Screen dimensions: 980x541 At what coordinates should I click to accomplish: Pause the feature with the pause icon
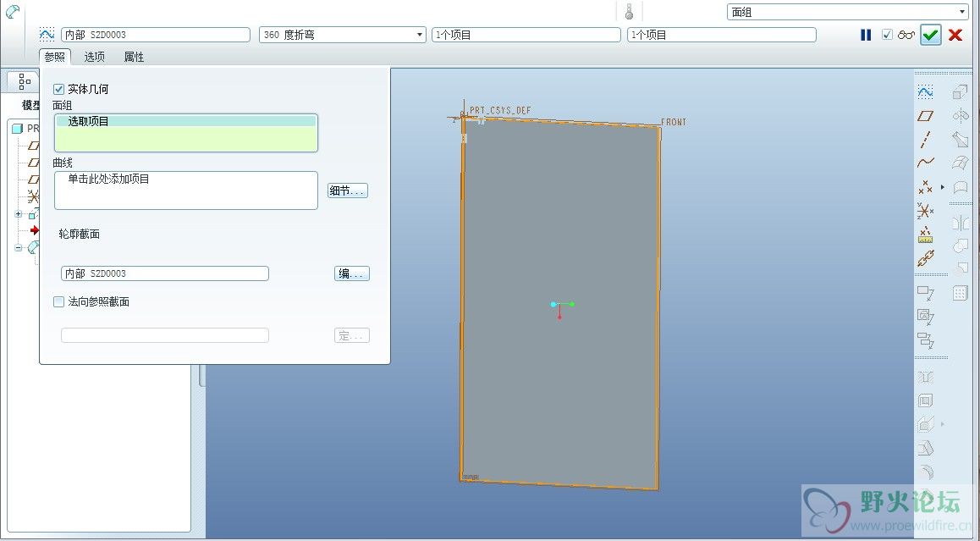[866, 35]
